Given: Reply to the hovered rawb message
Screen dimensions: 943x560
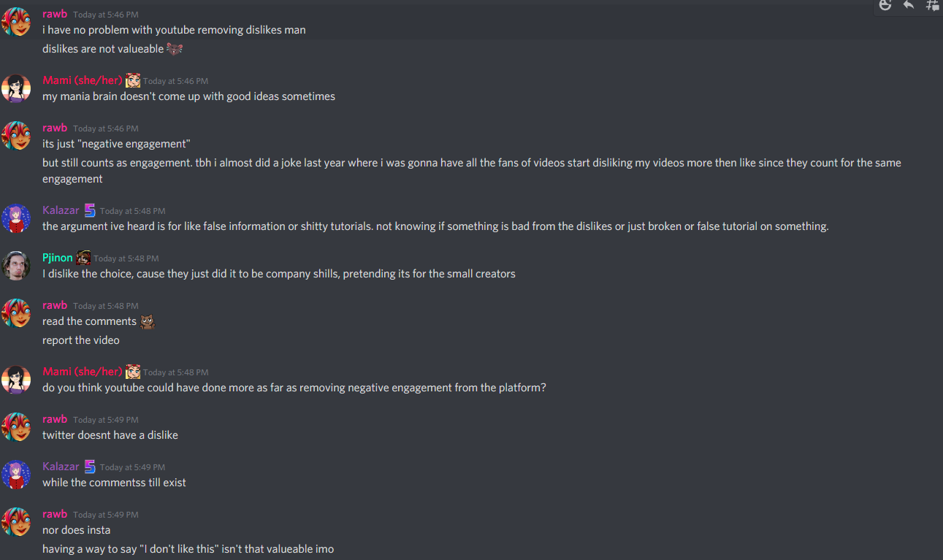Looking at the screenshot, I should coord(909,5).
